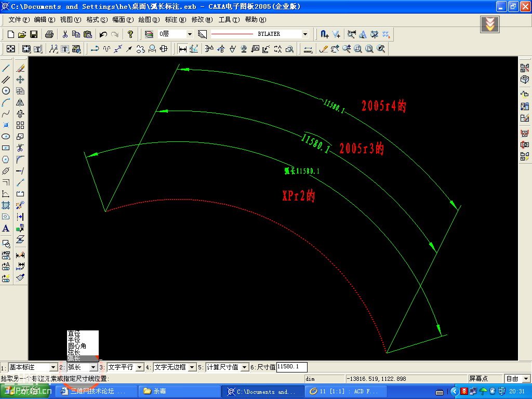Open the 绘图(D) menu
The width and height of the screenshot is (532, 399).
[149, 20]
